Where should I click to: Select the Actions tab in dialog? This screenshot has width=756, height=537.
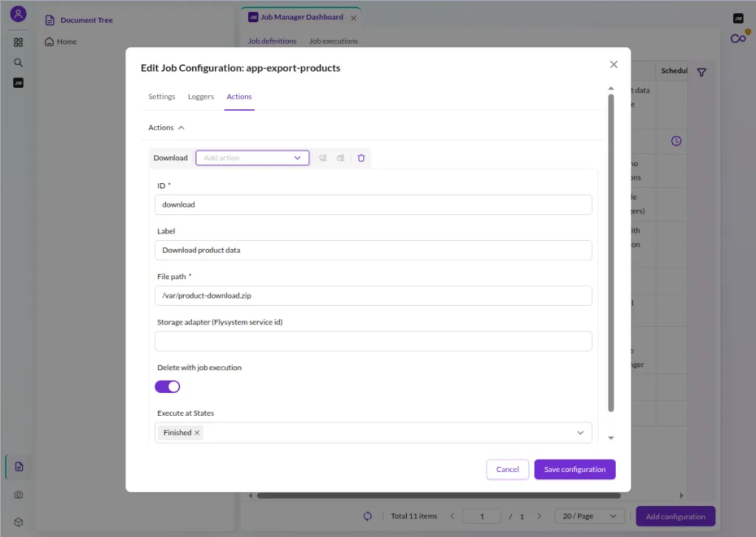pos(239,97)
